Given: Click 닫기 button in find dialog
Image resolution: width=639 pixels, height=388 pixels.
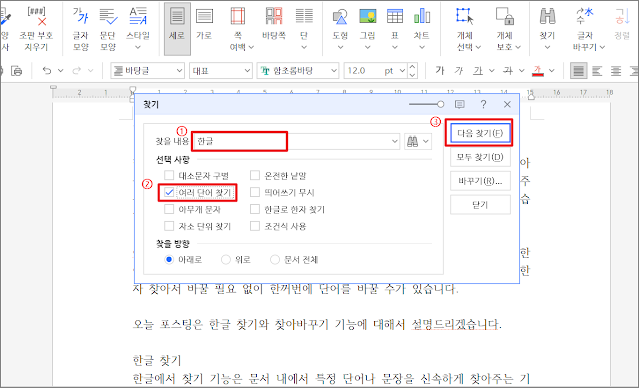Looking at the screenshot, I should click(480, 205).
